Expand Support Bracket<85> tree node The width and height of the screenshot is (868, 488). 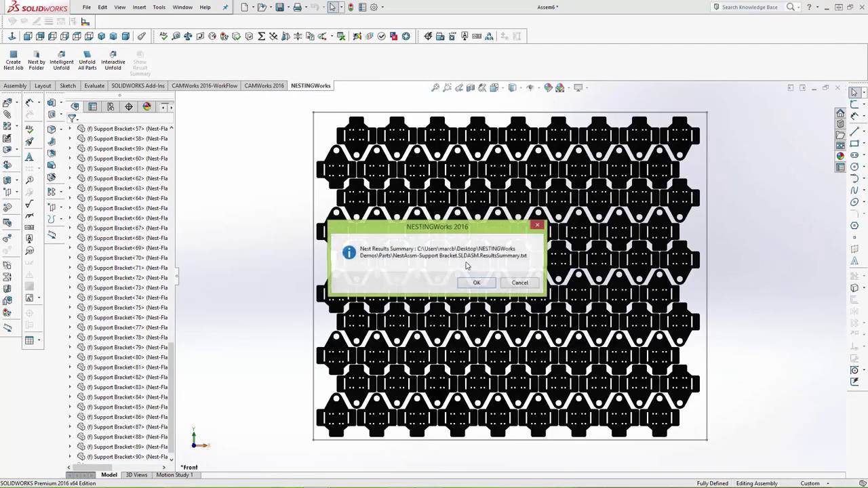pyautogui.click(x=69, y=407)
